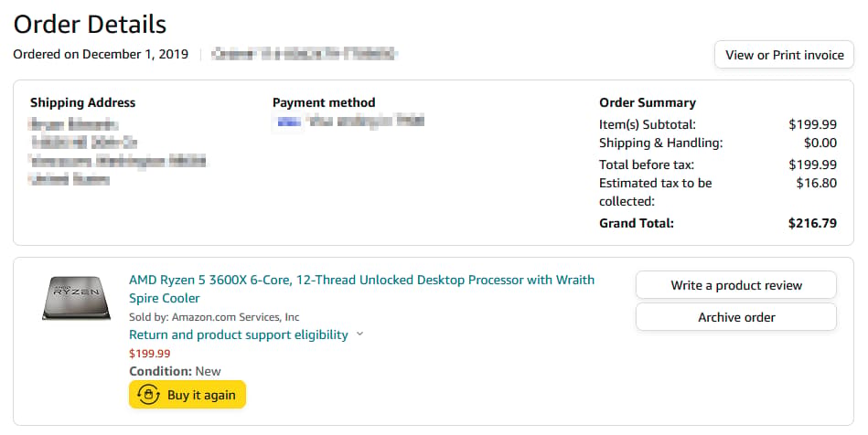Click the blurred payment card icon

(x=288, y=122)
